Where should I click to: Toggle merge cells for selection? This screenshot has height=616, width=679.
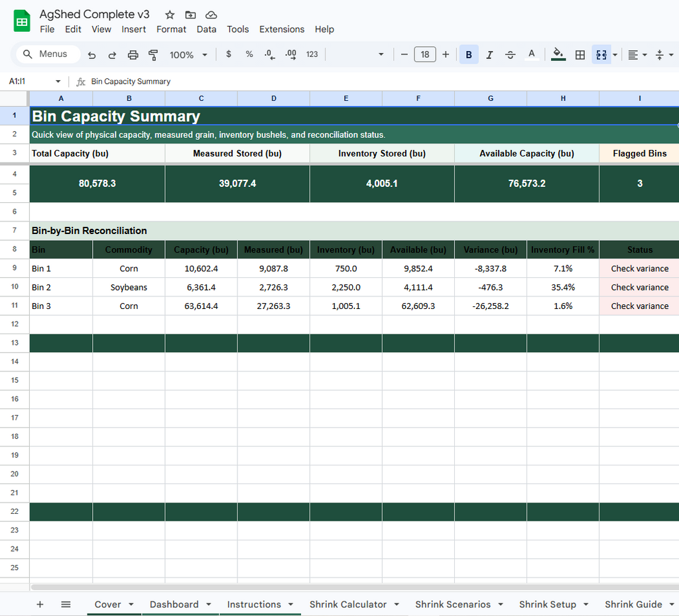click(x=601, y=54)
